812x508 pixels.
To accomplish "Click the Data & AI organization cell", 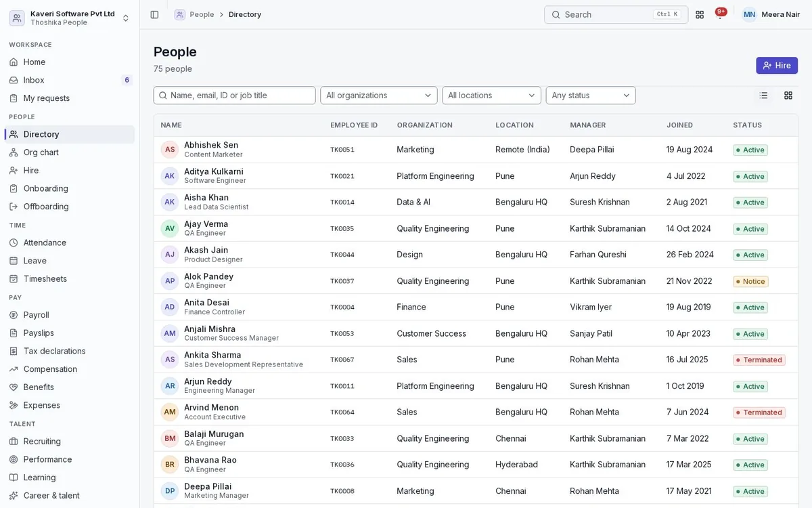I will tap(413, 202).
